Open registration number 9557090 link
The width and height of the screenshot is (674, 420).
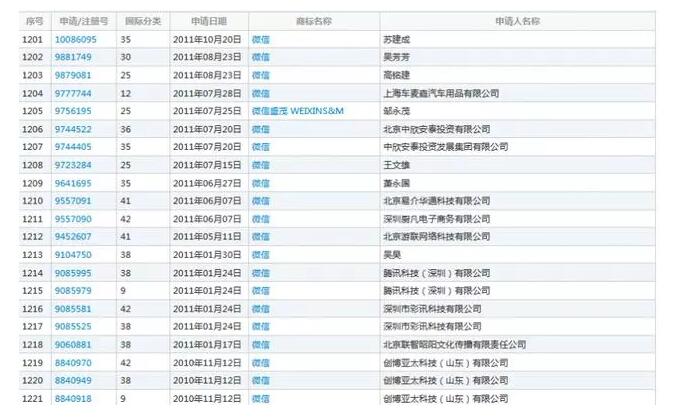click(73, 219)
